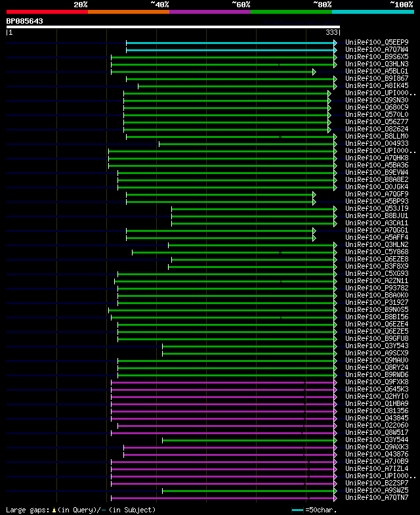Image resolution: width=420 pixels, height=515 pixels.
Task: Click UniRef100_O82624 label
Action: point(377,129)
